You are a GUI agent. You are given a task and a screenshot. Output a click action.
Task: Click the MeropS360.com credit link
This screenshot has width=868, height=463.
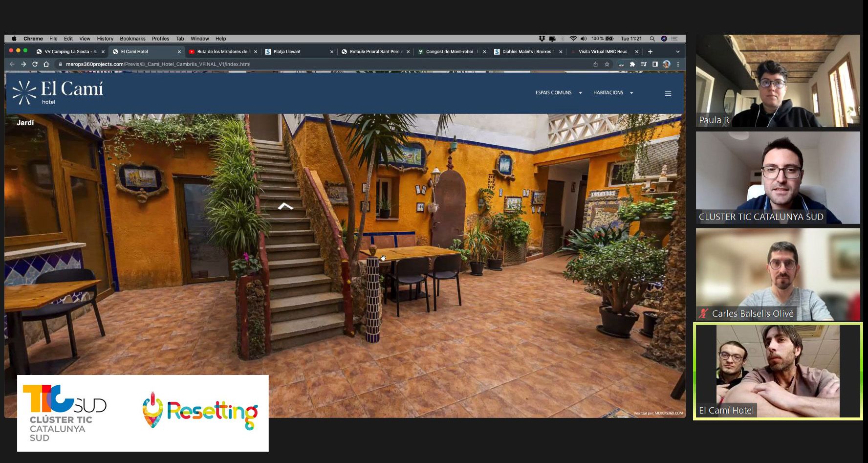click(x=658, y=413)
